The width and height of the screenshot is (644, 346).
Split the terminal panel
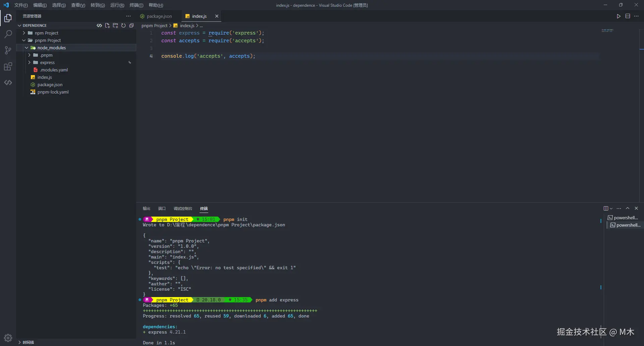pos(606,208)
